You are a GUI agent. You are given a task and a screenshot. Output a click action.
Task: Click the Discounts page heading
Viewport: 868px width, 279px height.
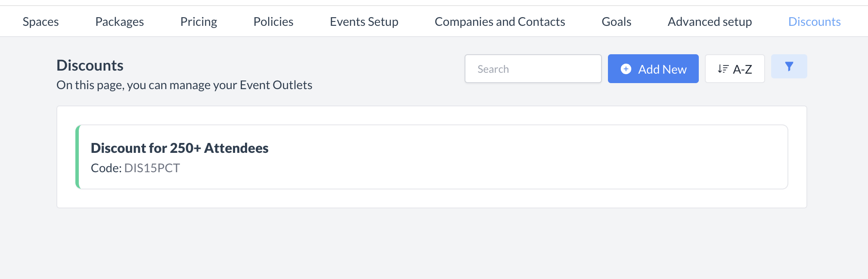90,65
